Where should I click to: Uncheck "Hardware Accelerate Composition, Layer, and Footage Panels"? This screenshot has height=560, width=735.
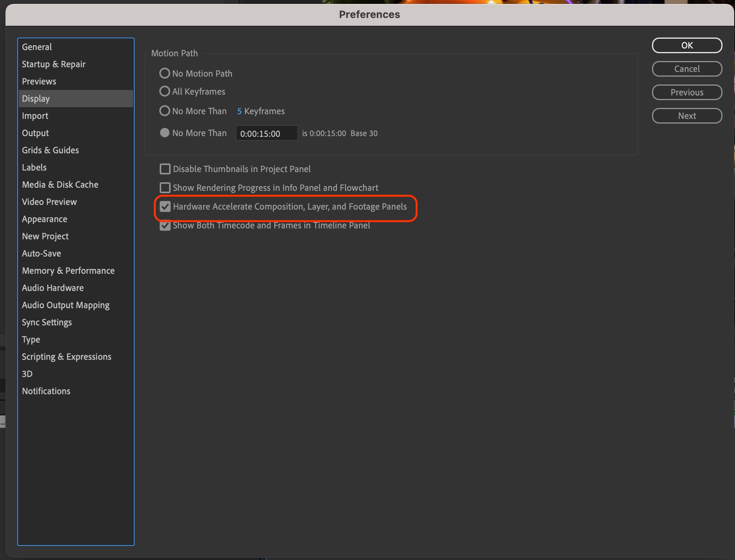point(165,206)
